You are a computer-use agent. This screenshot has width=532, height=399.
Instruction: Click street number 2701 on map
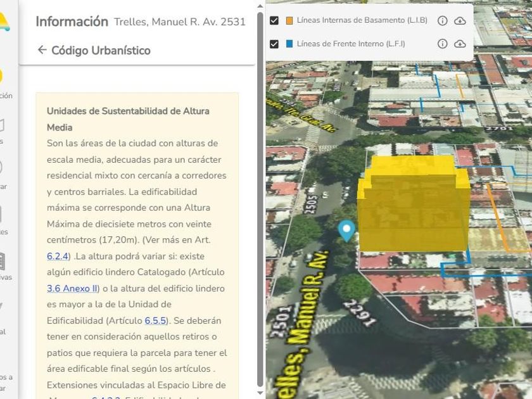498,129
